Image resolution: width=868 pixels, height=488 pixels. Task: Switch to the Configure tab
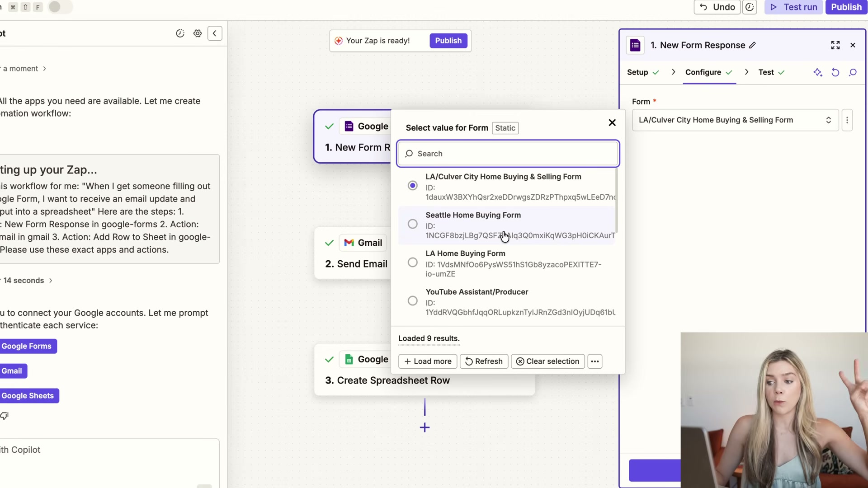tap(708, 72)
